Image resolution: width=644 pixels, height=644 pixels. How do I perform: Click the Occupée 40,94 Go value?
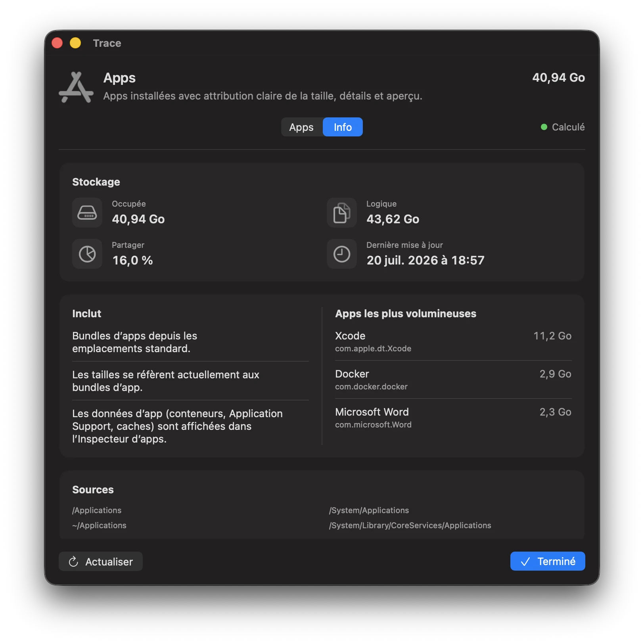[x=138, y=219]
